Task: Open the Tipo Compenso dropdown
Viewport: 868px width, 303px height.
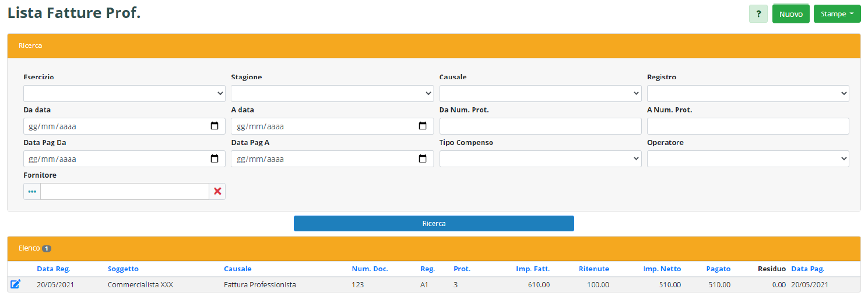Action: click(x=540, y=159)
